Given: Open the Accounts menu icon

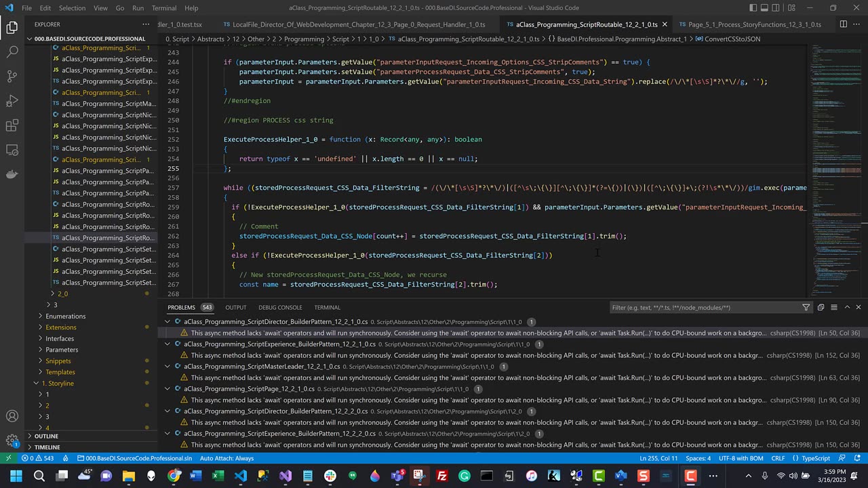Looking at the screenshot, I should [x=12, y=416].
